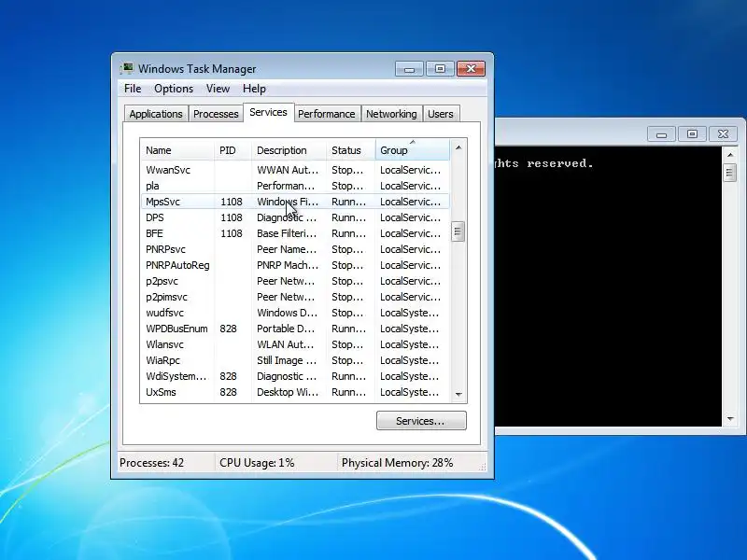747x560 pixels.
Task: Select the WdiSystem... service row
Action: click(295, 376)
